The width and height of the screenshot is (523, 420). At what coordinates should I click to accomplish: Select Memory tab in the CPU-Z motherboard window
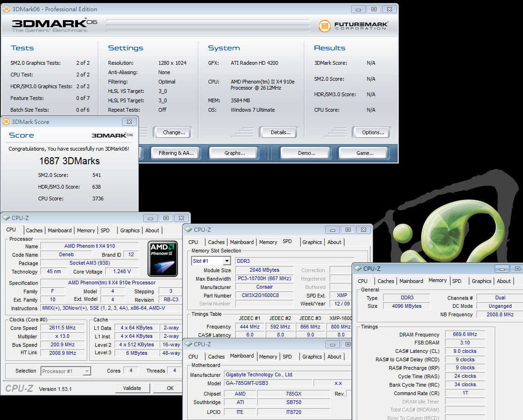(268, 357)
